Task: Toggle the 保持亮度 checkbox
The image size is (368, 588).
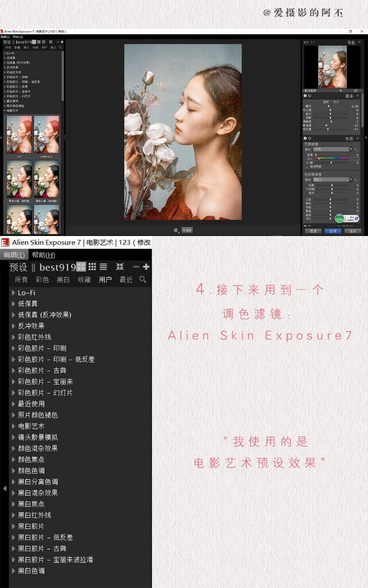Action: 307,167
